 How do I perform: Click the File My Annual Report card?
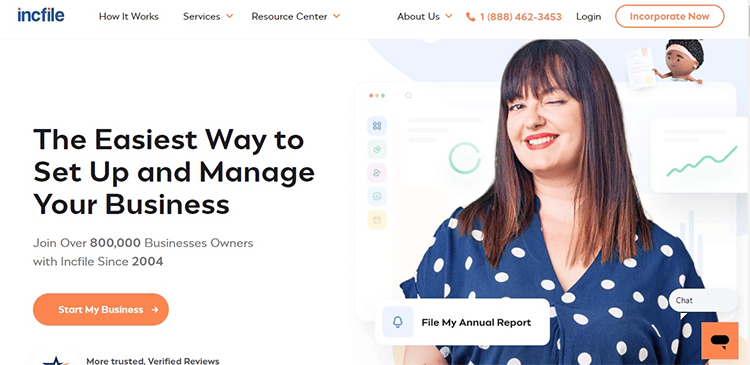(x=462, y=322)
